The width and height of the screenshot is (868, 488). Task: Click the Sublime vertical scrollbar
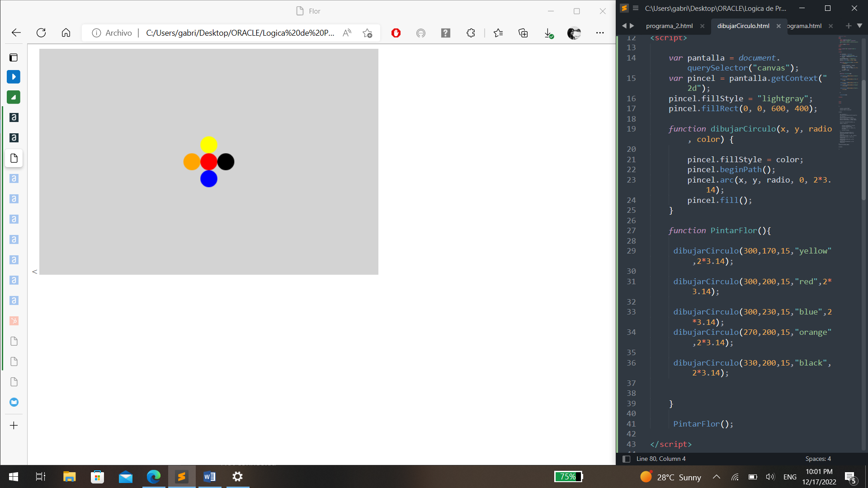(863, 140)
